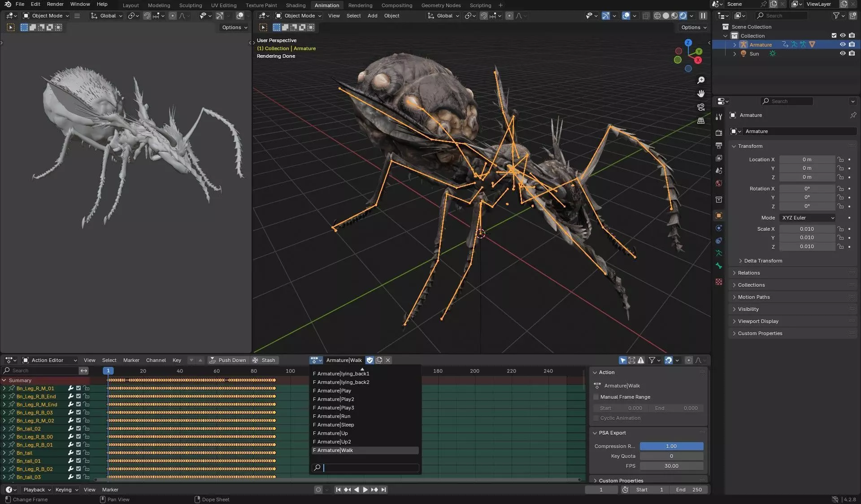
Task: Unlink the Armature|Walk action
Action: click(x=388, y=360)
